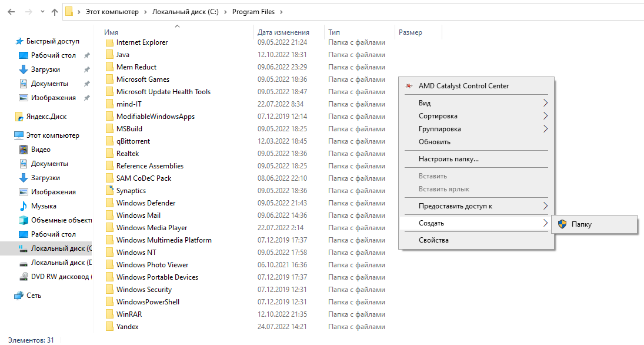This screenshot has height=345, width=644.
Task: Sort by Дата изменения column header
Action: [x=283, y=32]
